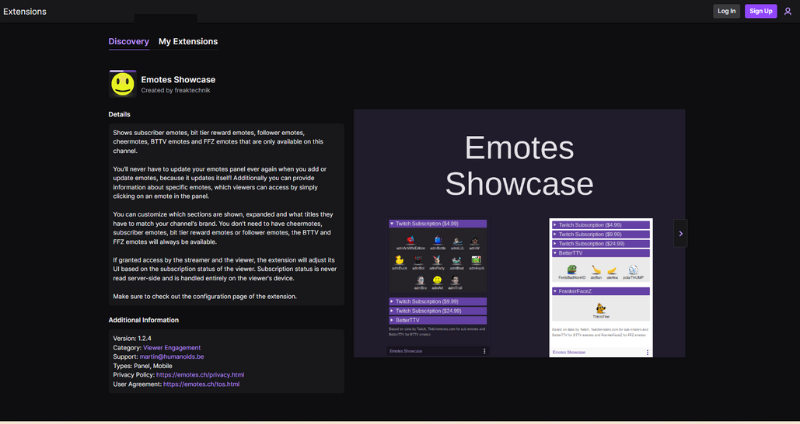
Task: Click the Log In button
Action: click(726, 11)
